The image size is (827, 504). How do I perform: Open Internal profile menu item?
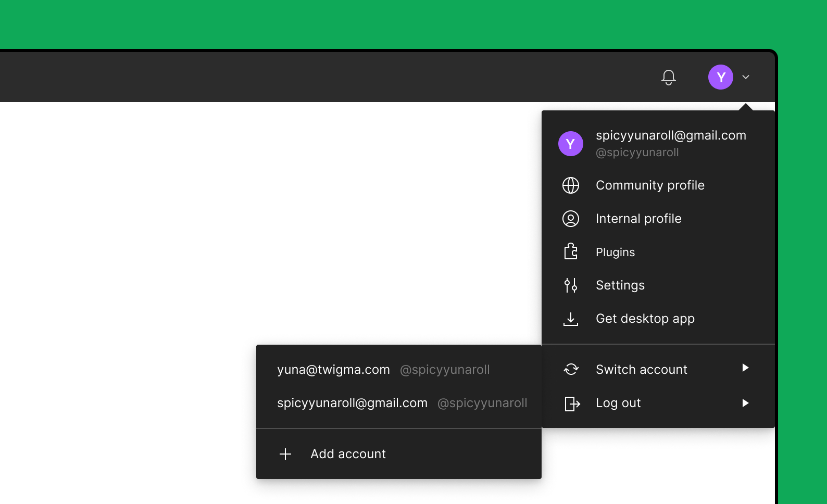[658, 219]
